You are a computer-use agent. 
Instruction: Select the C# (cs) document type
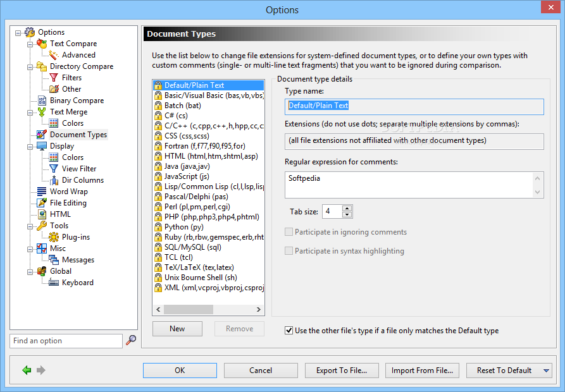(x=208, y=116)
